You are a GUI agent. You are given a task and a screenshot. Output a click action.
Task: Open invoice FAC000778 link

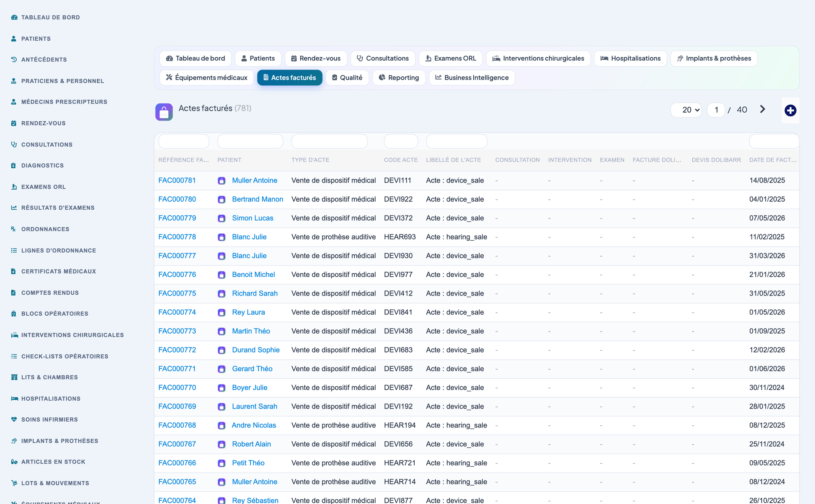[177, 237]
